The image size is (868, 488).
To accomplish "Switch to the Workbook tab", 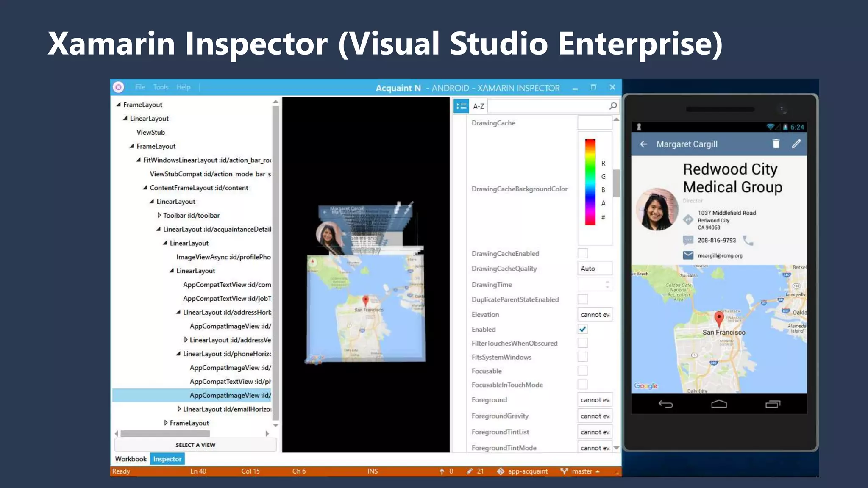I will coord(131,459).
